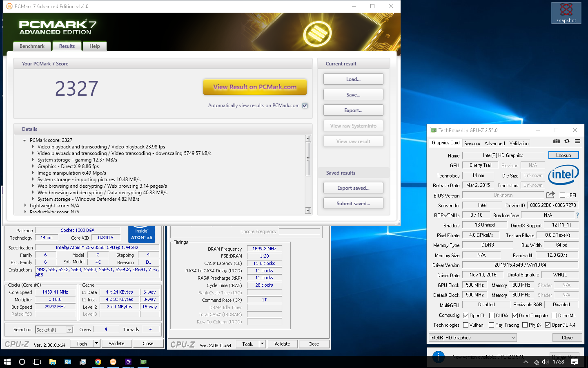Click the Cortana search circle icon
Viewport: 588px width, 368px height.
pyautogui.click(x=22, y=362)
